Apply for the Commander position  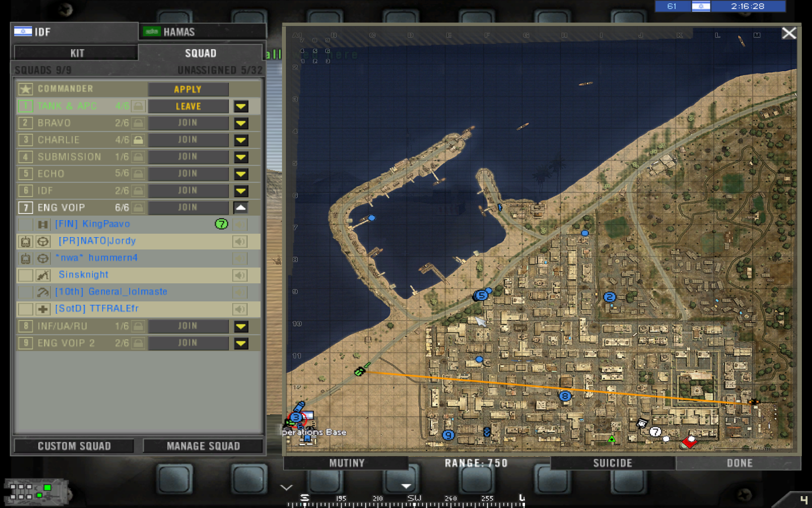[188, 89]
